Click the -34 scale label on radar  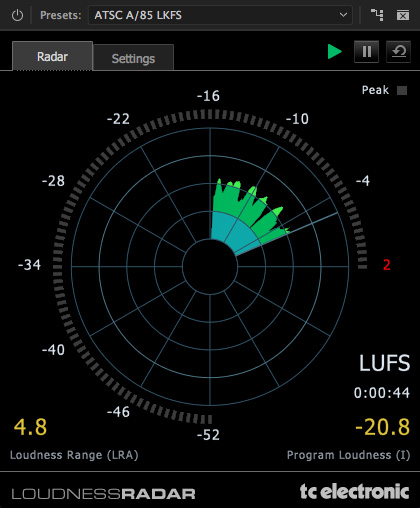click(x=29, y=265)
